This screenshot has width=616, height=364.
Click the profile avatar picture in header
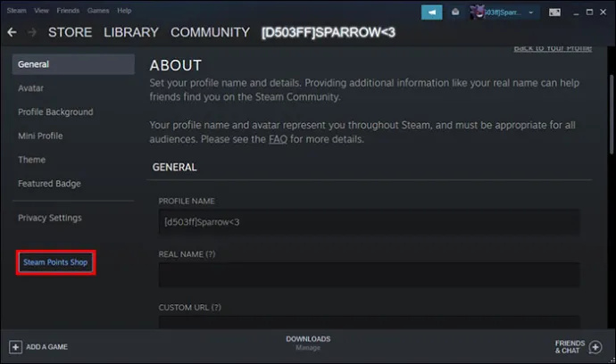(x=477, y=12)
